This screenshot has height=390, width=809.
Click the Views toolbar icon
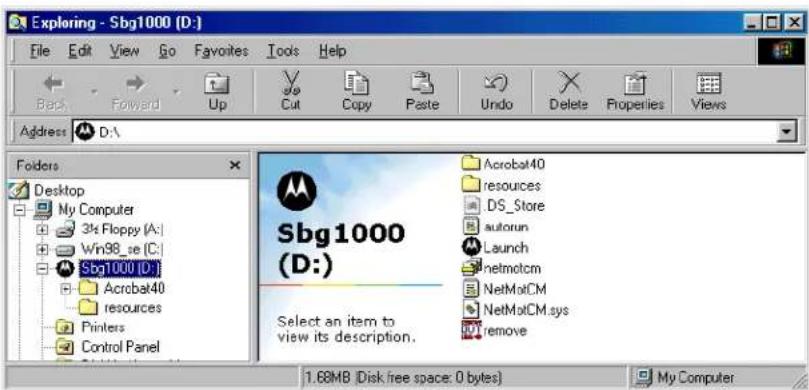pos(708,84)
